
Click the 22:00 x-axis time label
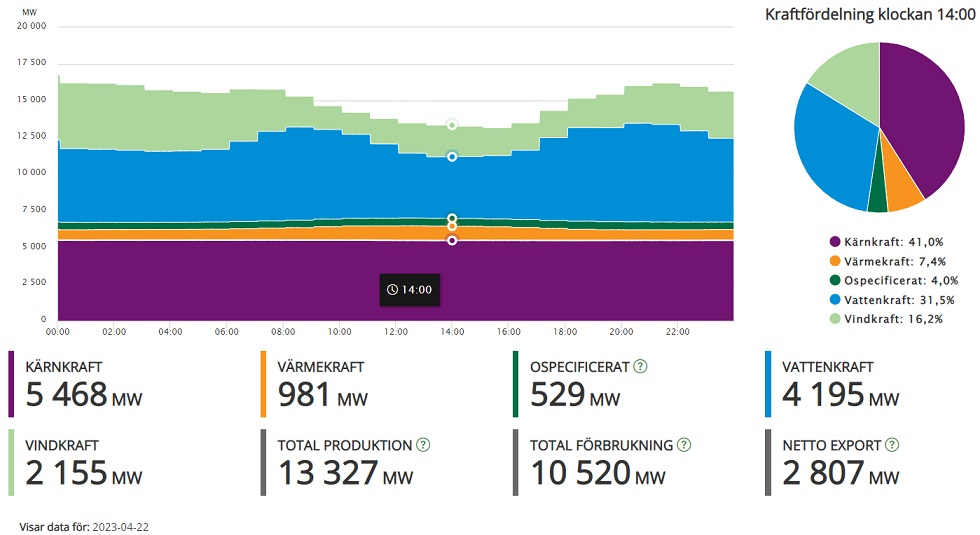(x=678, y=332)
